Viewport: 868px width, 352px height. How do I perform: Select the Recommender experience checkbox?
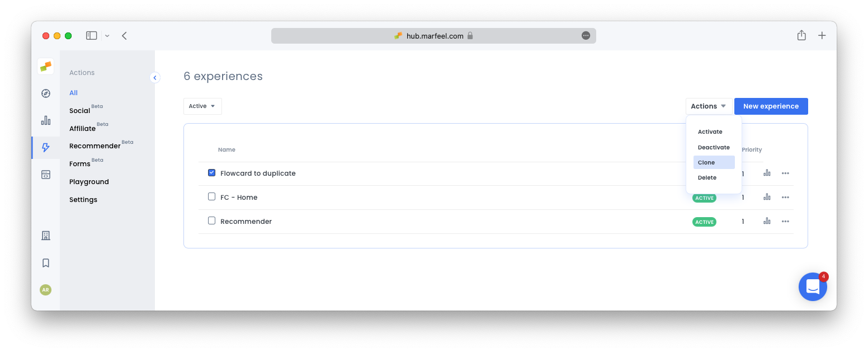coord(211,220)
